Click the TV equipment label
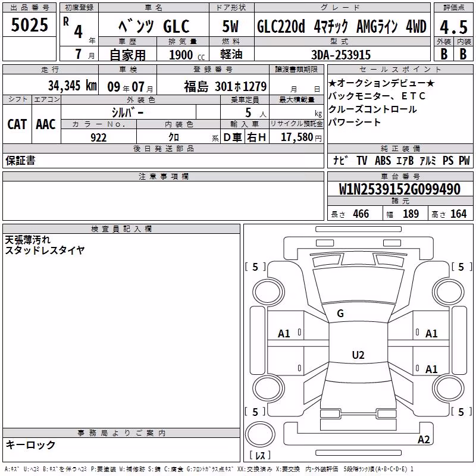476x476 pixels. click(x=362, y=160)
